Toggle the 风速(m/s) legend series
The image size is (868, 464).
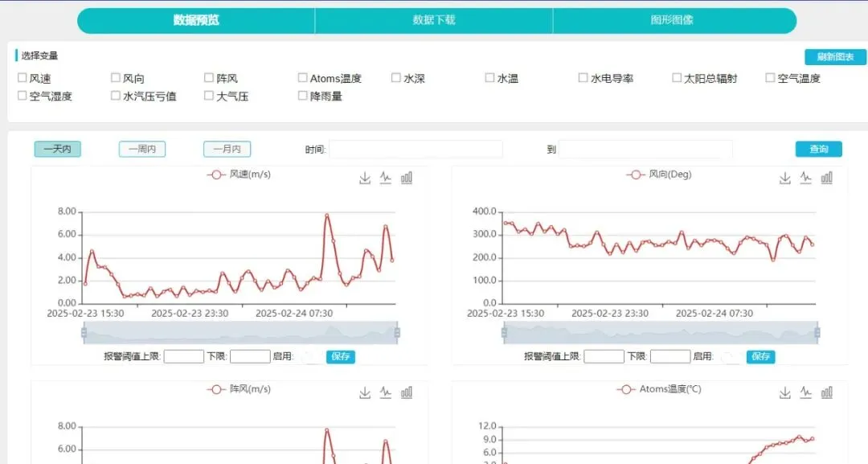(x=239, y=175)
